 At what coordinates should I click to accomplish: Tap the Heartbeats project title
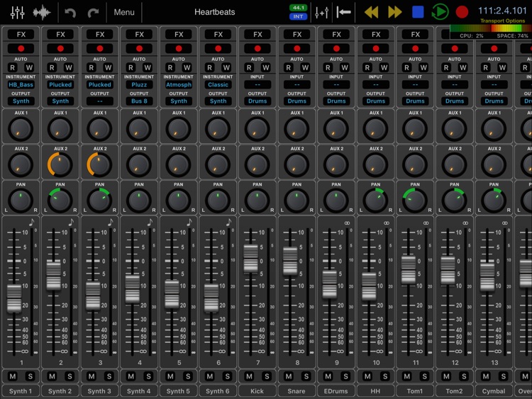click(215, 12)
